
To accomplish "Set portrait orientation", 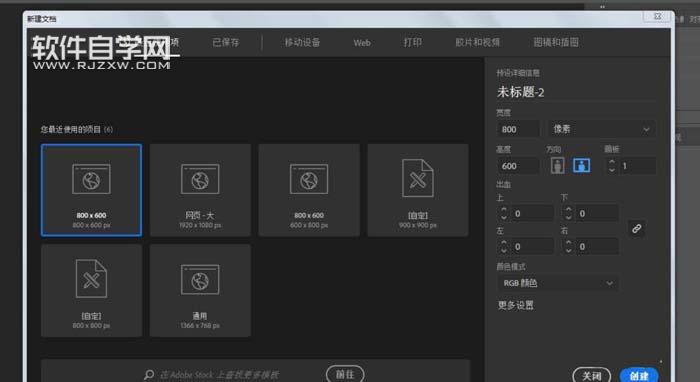I will (x=558, y=166).
